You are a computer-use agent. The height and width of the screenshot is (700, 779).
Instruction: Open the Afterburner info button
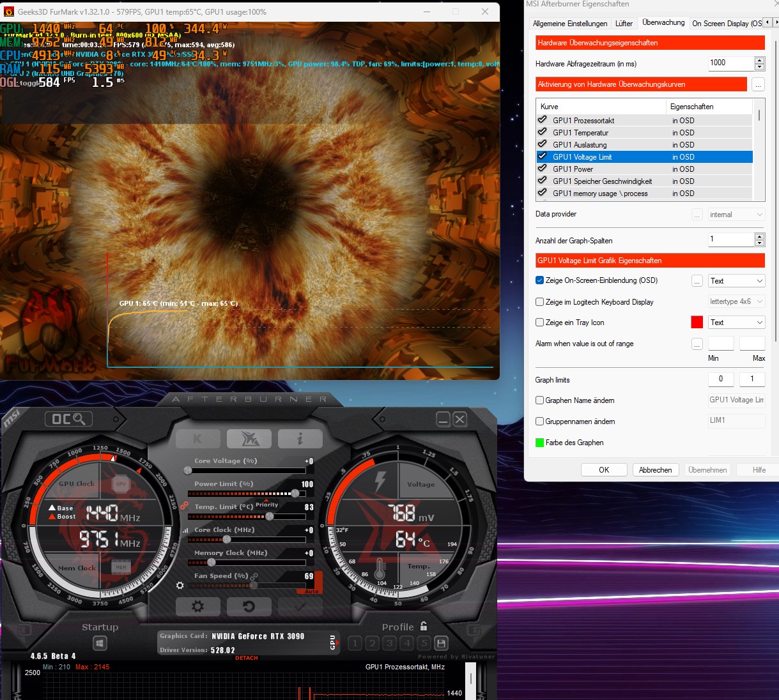point(300,439)
